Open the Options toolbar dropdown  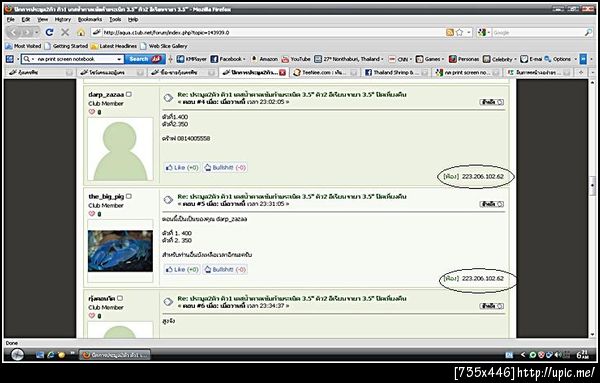(x=561, y=59)
